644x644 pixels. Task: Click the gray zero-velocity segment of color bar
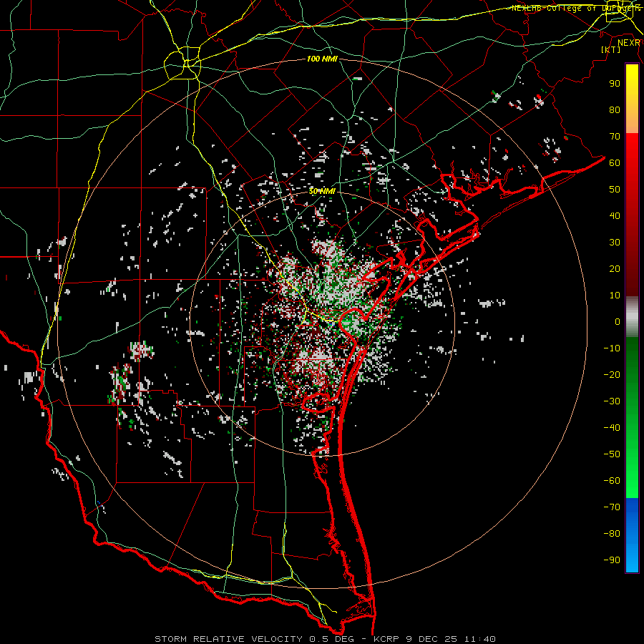(x=632, y=317)
